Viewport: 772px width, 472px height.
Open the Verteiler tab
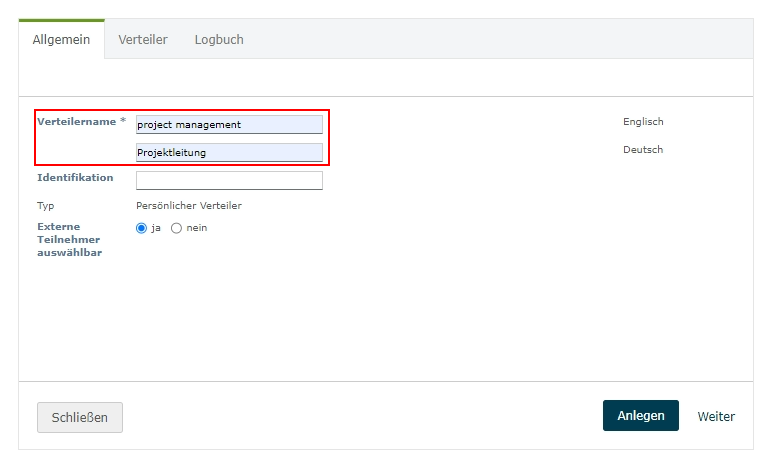[x=143, y=39]
